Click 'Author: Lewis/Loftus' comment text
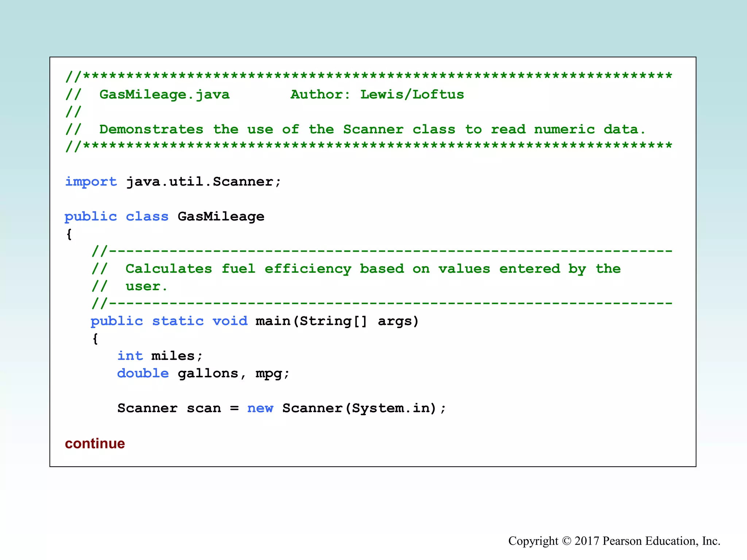 (377, 95)
